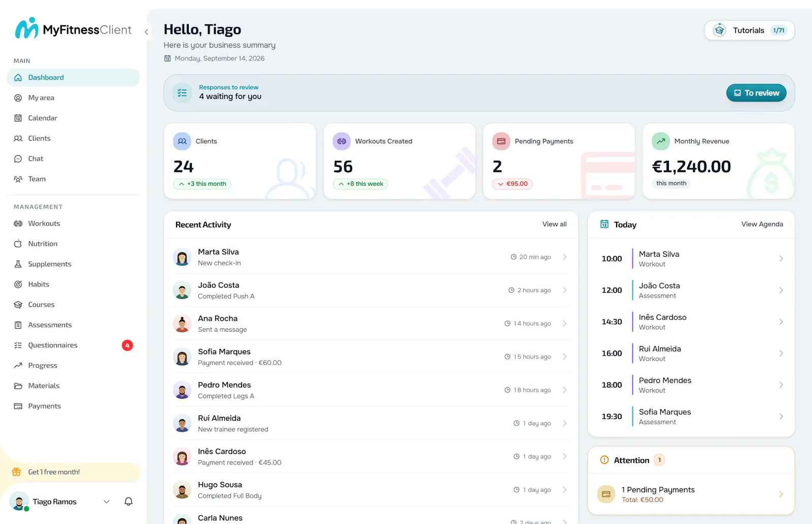
Task: Expand Marta Silva's check-in activity chevron
Action: pos(564,257)
